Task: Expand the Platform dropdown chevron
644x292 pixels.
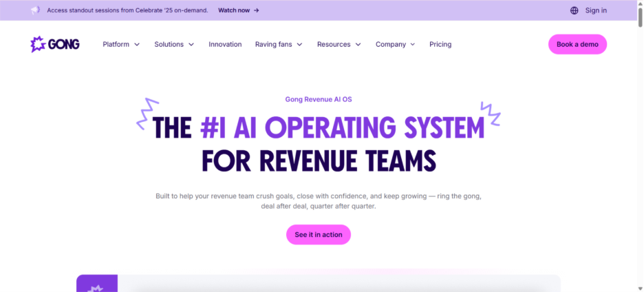Action: (137, 45)
